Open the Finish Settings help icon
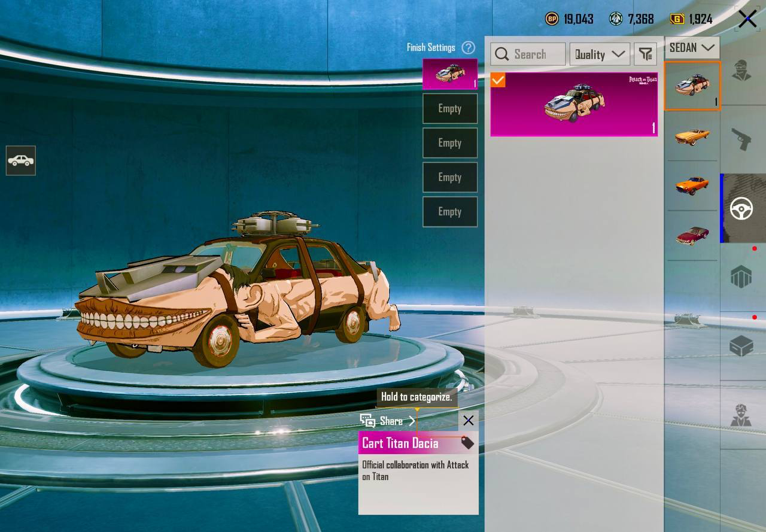The image size is (766, 532). (x=469, y=47)
